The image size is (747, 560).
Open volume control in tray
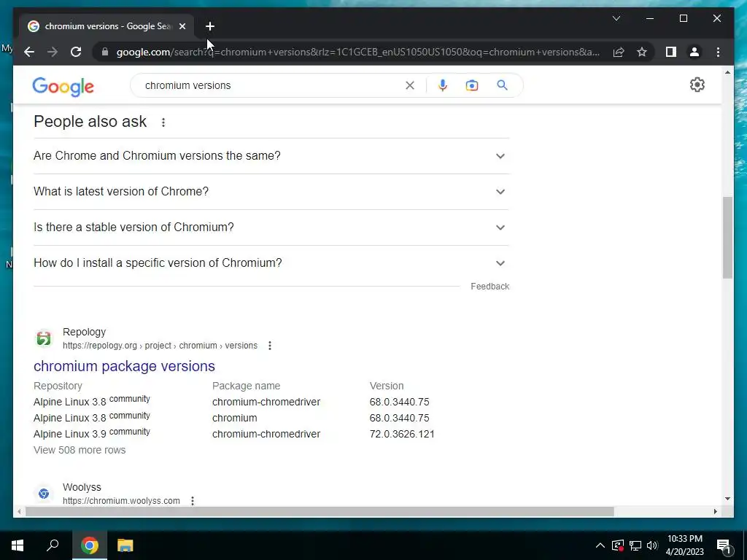coord(652,545)
